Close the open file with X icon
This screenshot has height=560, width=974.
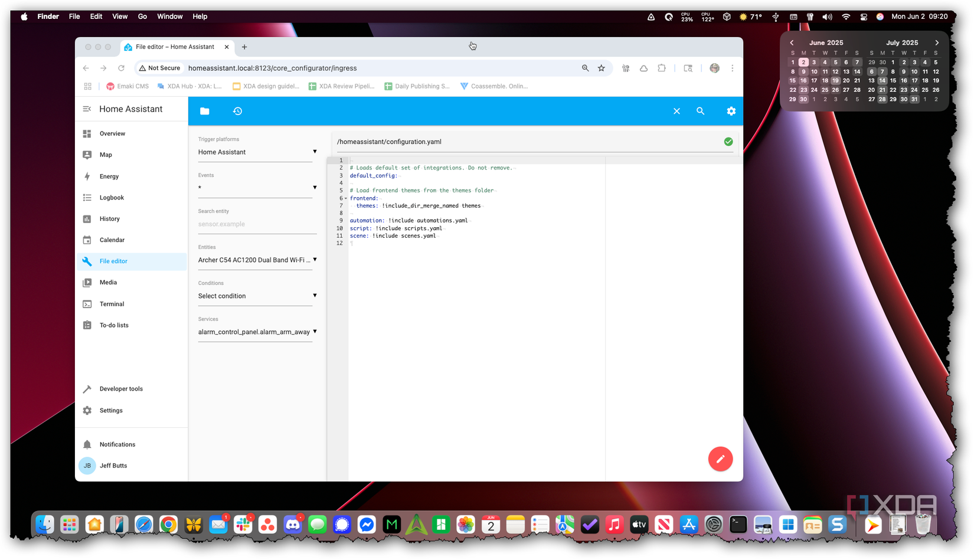(x=676, y=111)
